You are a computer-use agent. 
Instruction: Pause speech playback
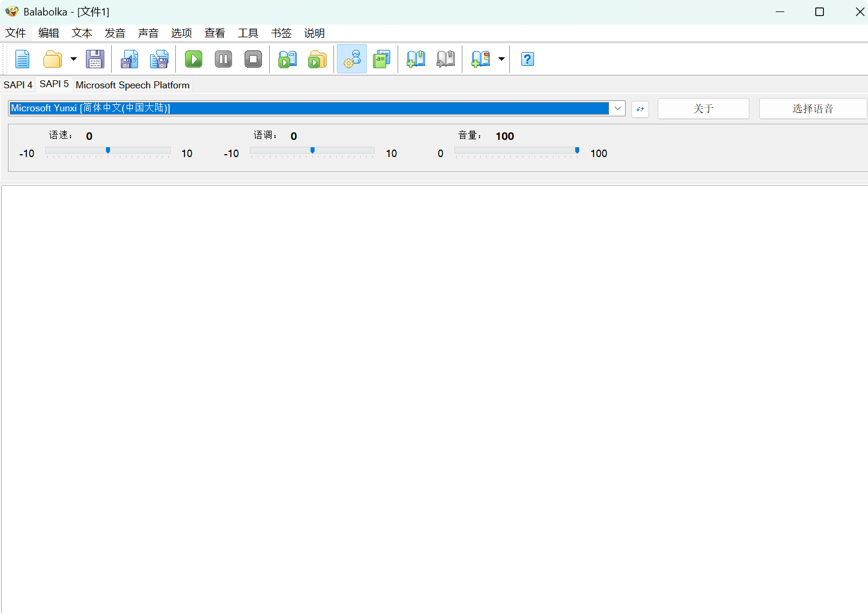pyautogui.click(x=223, y=59)
